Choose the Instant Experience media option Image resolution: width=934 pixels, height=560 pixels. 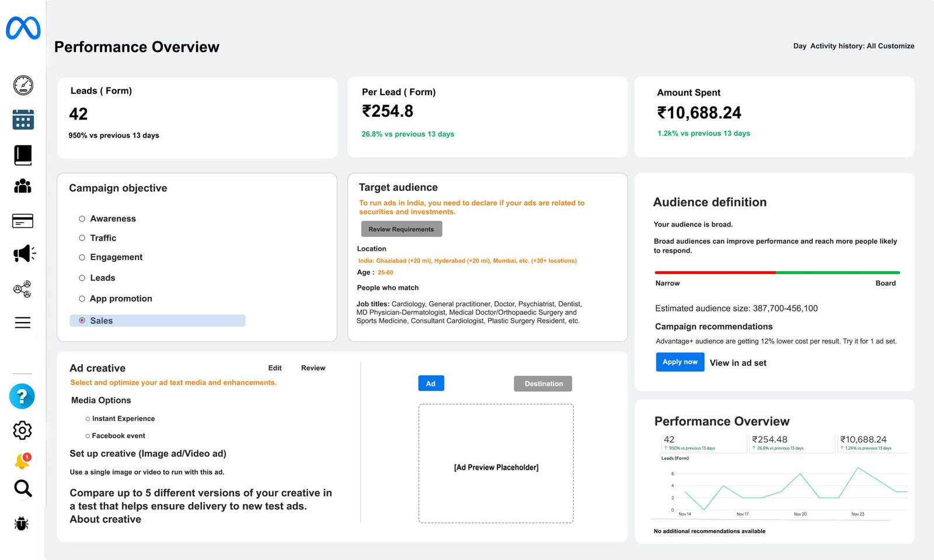point(88,419)
